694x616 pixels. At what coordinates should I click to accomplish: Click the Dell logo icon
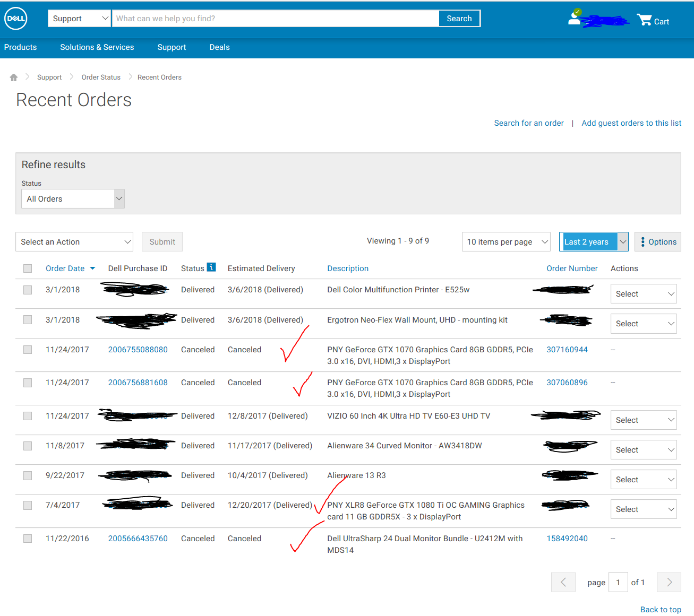coord(16,19)
